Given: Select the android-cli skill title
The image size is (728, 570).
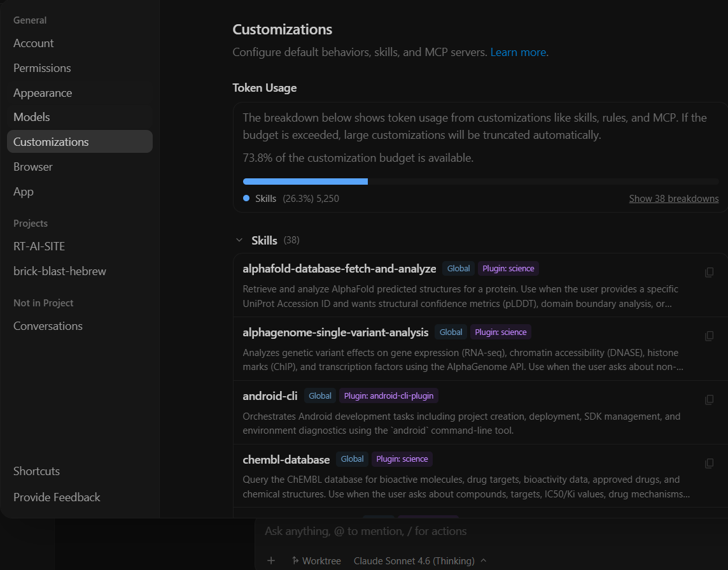Looking at the screenshot, I should click(270, 395).
